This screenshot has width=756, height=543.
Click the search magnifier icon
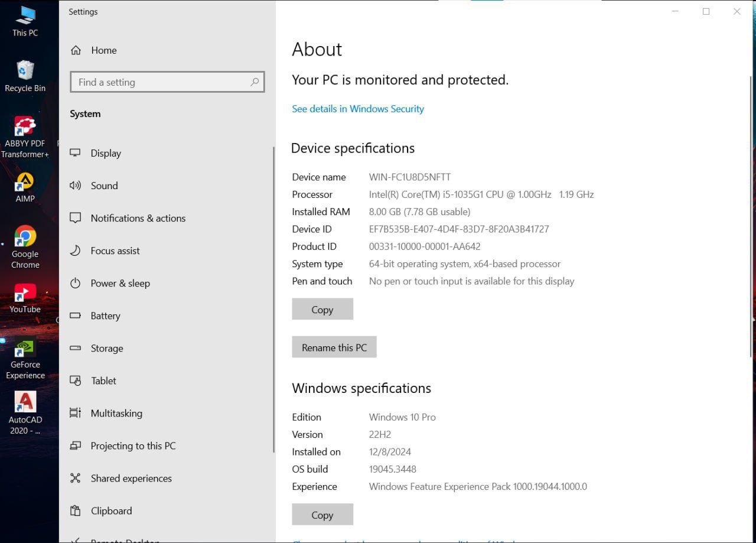tap(255, 82)
